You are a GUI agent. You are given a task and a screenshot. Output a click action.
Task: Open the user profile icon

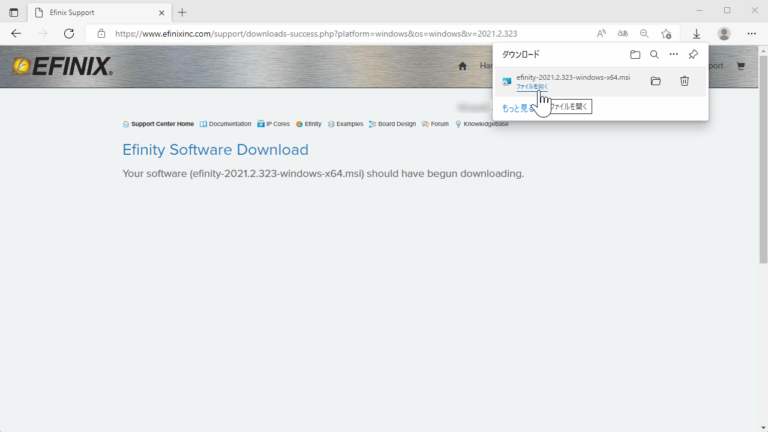coord(724,33)
